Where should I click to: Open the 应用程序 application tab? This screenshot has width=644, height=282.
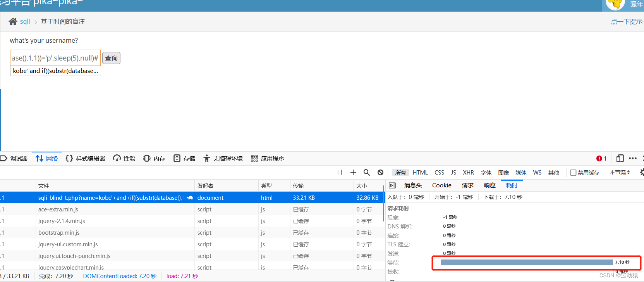click(x=268, y=158)
